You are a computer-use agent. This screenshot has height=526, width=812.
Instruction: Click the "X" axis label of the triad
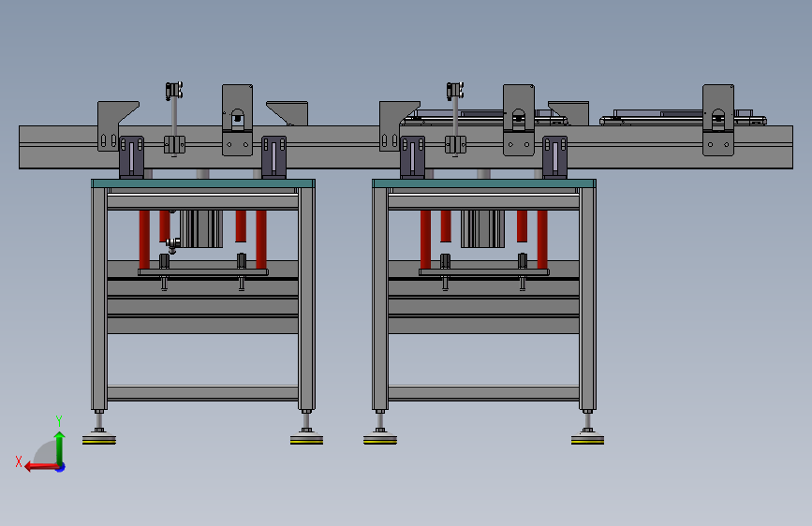[19, 461]
